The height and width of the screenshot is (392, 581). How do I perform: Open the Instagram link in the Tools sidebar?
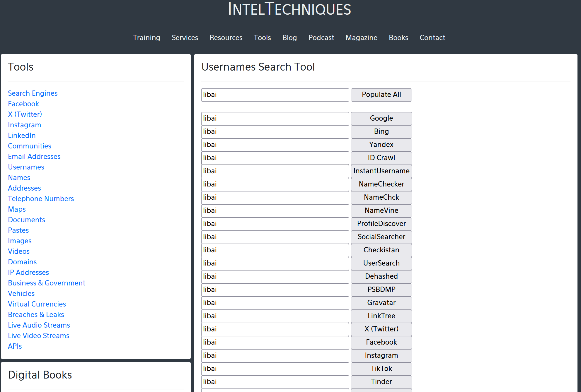coord(25,125)
